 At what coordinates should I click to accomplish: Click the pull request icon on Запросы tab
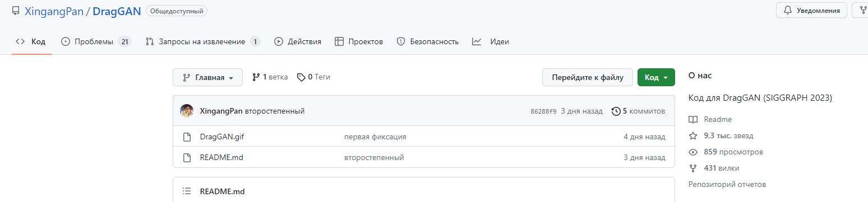150,41
